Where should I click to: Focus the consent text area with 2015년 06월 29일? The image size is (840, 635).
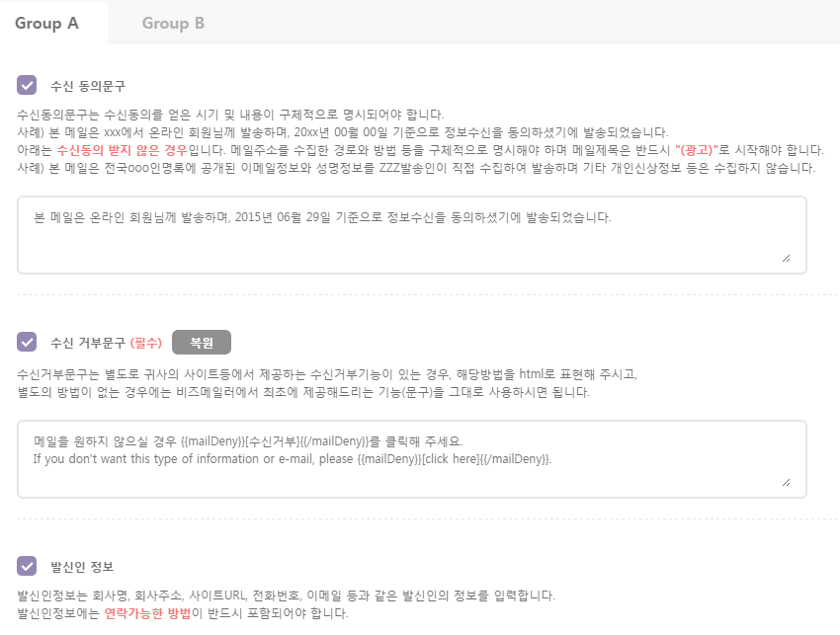coord(412,235)
